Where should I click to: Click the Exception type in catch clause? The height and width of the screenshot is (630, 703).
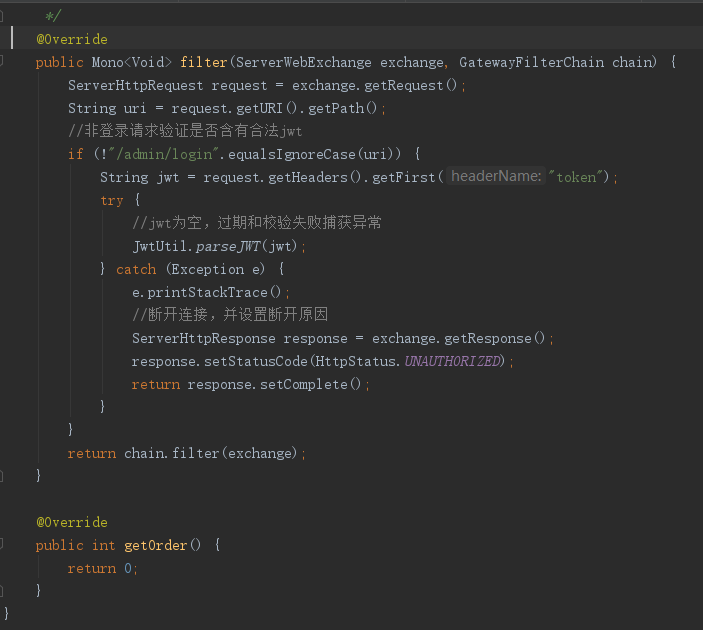coord(208,269)
